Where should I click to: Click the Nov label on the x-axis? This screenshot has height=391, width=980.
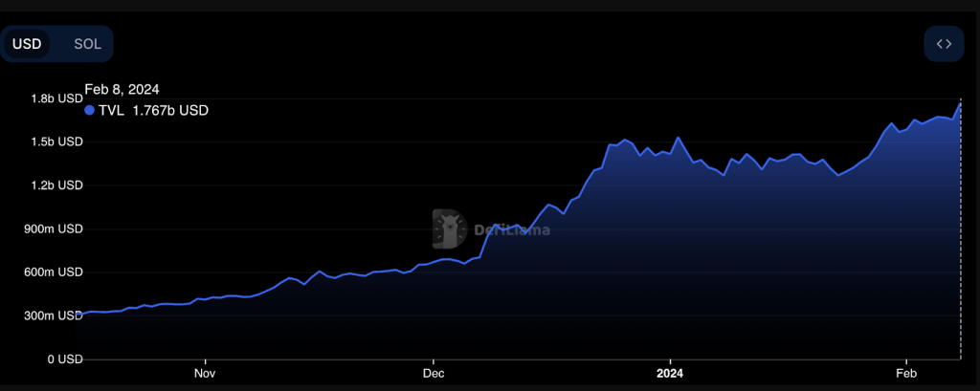[204, 372]
